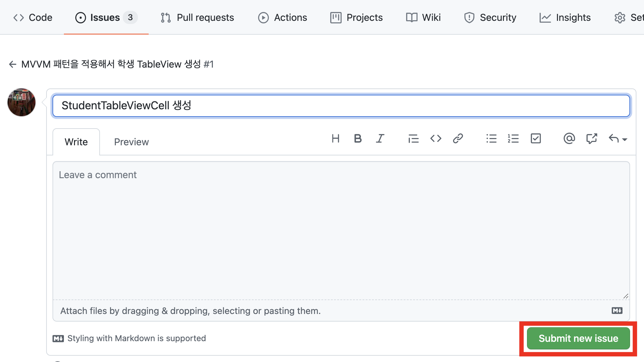
Task: Click the heading formatting icon
Action: [x=335, y=139]
